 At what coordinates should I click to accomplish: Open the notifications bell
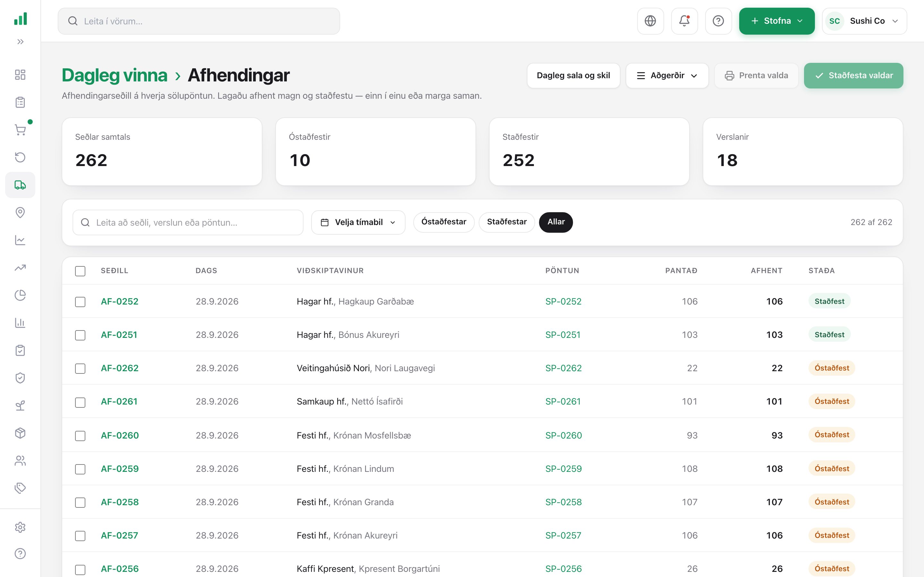[x=684, y=21]
